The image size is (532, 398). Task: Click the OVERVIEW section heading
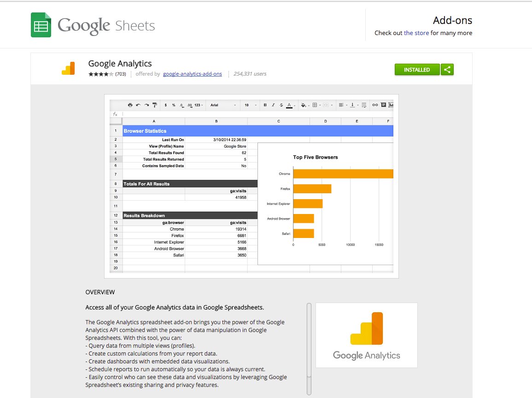[100, 292]
